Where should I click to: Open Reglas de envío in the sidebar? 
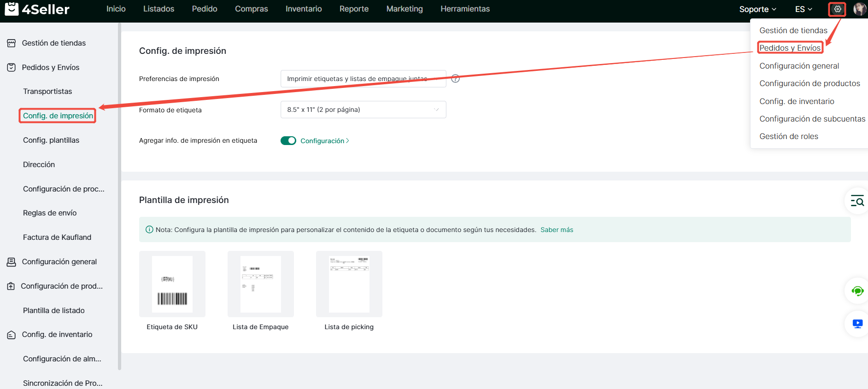pos(50,213)
